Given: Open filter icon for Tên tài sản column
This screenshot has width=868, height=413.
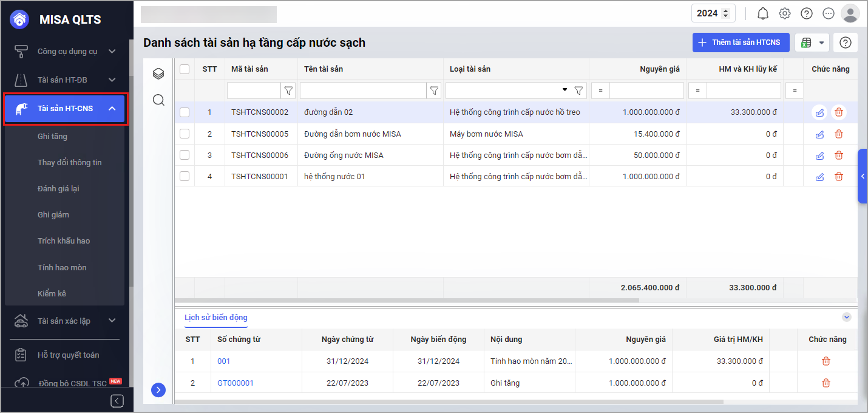Looking at the screenshot, I should [434, 90].
